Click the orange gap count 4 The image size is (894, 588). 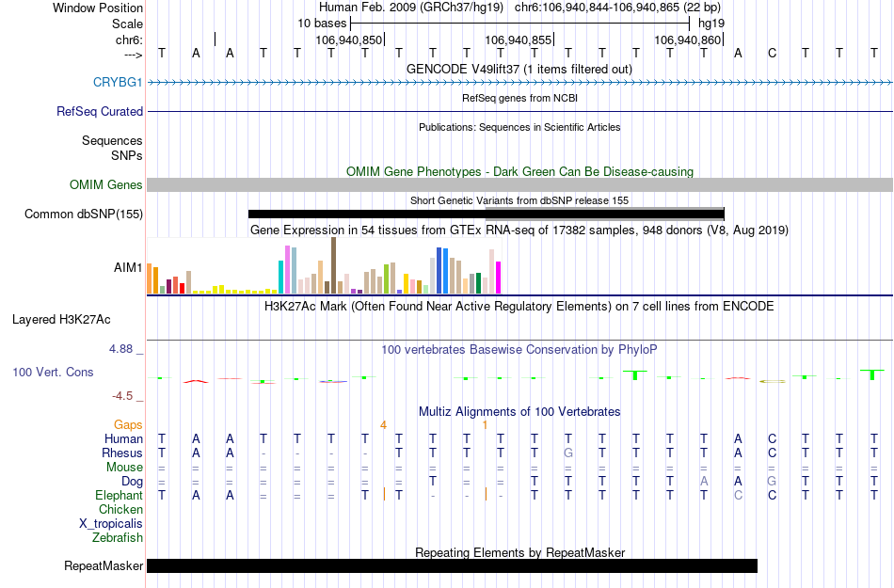click(384, 424)
